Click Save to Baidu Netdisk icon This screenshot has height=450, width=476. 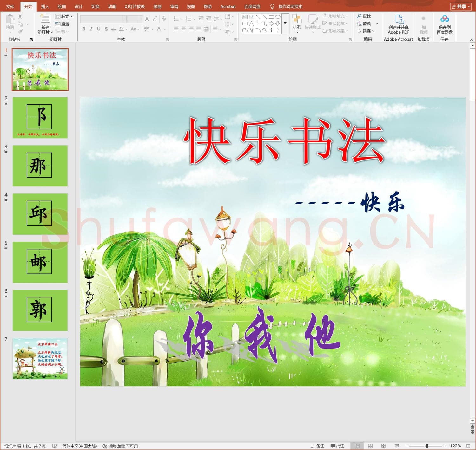(445, 19)
